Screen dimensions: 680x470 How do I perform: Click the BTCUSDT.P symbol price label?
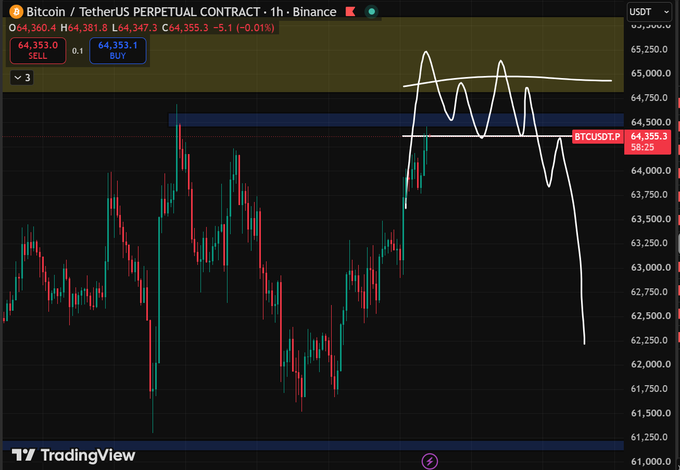pos(597,137)
